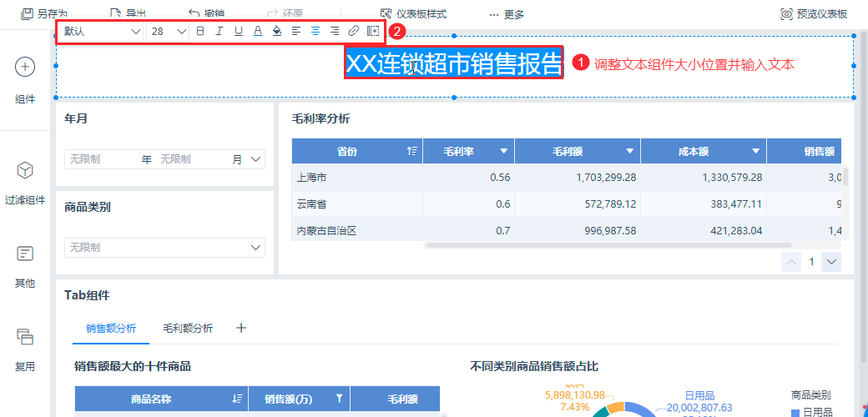Click the vertical scrollbar of 毛利率分析 table
The image size is (868, 417).
[845, 175]
